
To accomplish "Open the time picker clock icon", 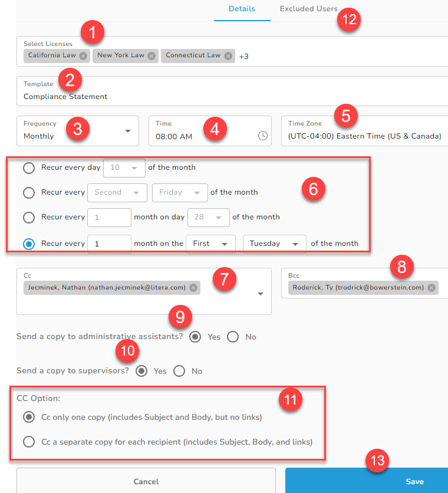I will click(x=263, y=136).
